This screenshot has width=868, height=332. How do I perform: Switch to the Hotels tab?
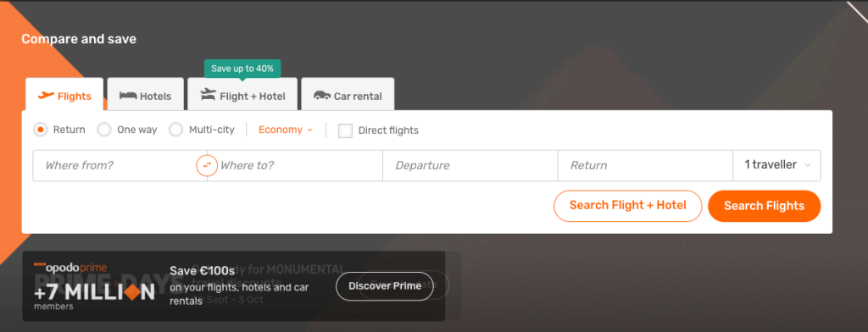146,95
